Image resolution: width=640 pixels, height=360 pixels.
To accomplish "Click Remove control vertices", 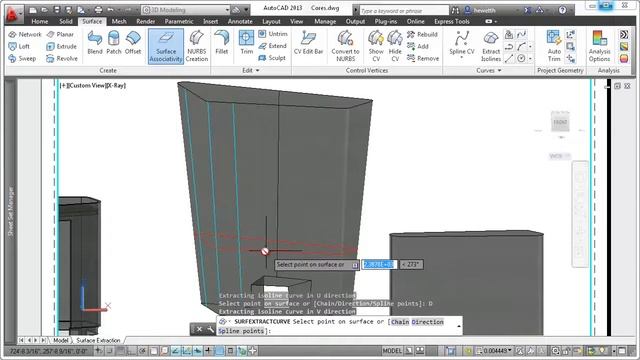I will (x=423, y=58).
